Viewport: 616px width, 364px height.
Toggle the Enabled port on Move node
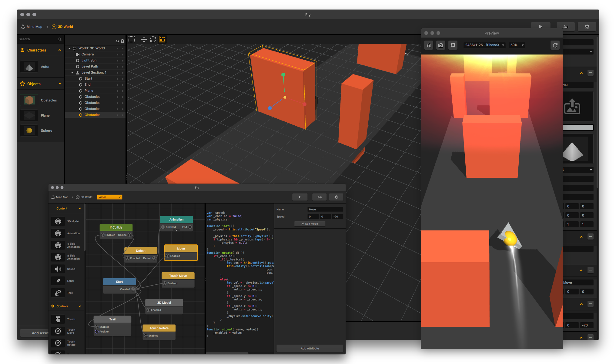click(x=168, y=256)
